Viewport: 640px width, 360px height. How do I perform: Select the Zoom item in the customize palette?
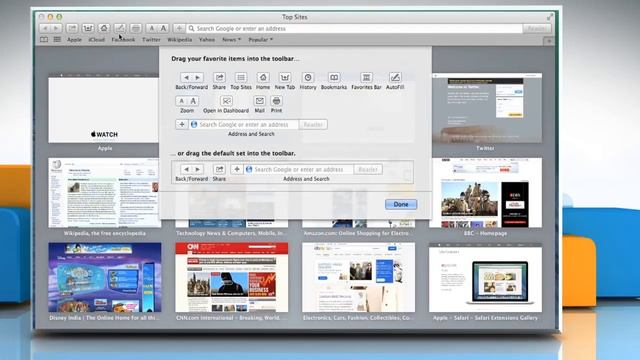(x=187, y=104)
